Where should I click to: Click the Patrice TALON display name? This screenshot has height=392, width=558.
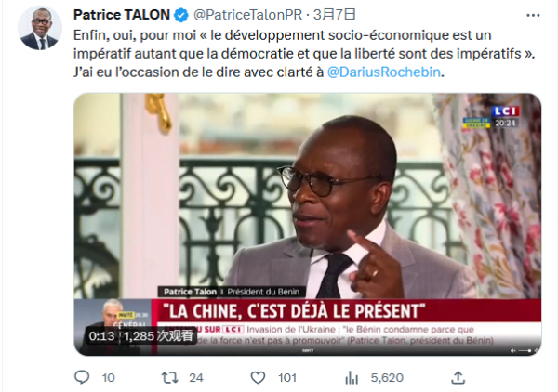(x=121, y=15)
